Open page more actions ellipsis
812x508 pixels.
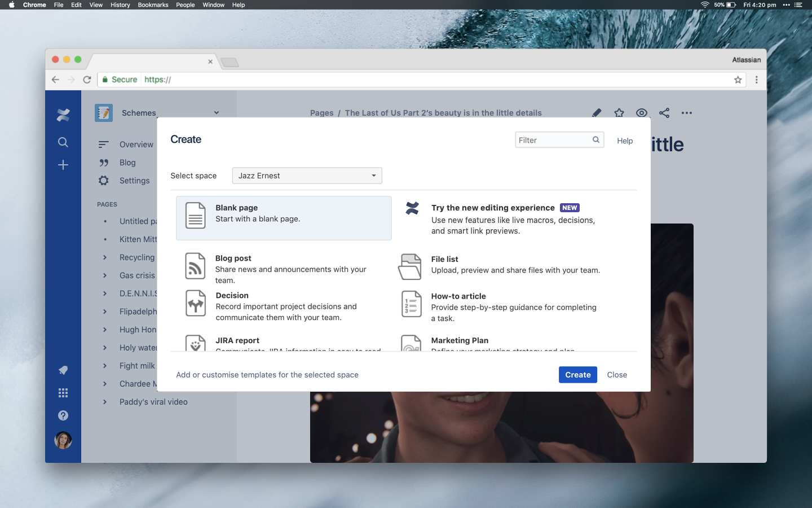pyautogui.click(x=687, y=113)
